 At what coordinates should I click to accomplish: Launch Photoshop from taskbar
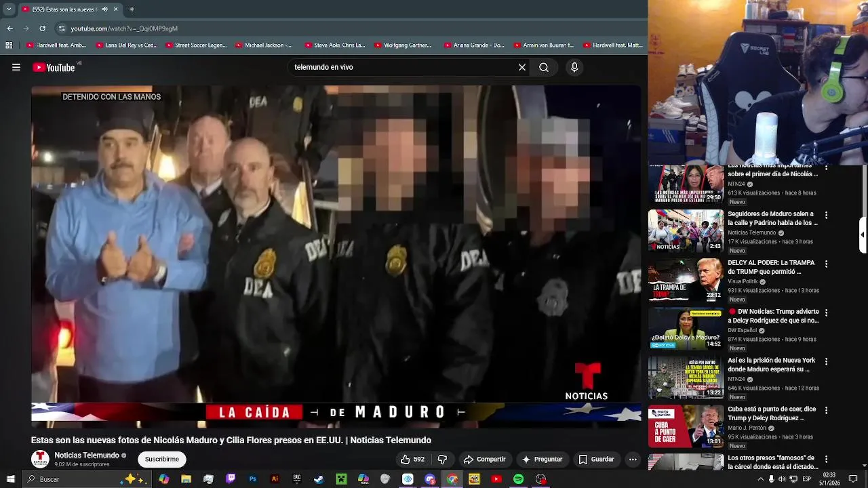[x=253, y=479]
